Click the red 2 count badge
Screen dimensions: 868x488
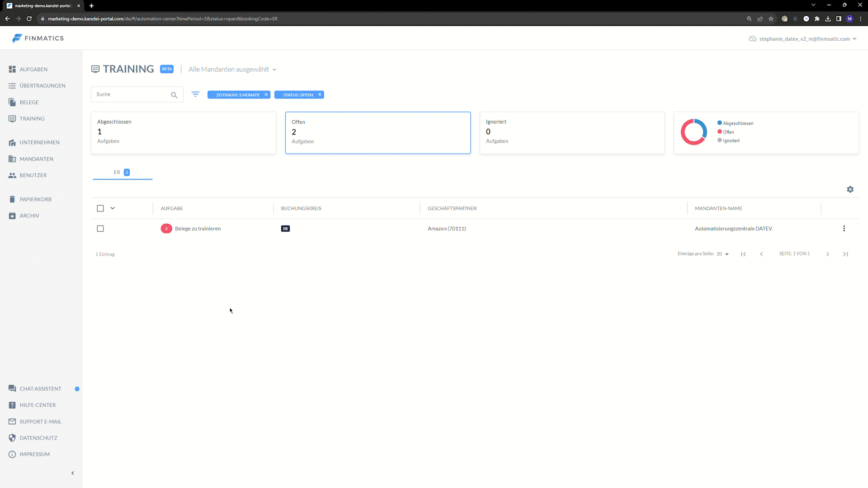pyautogui.click(x=166, y=229)
